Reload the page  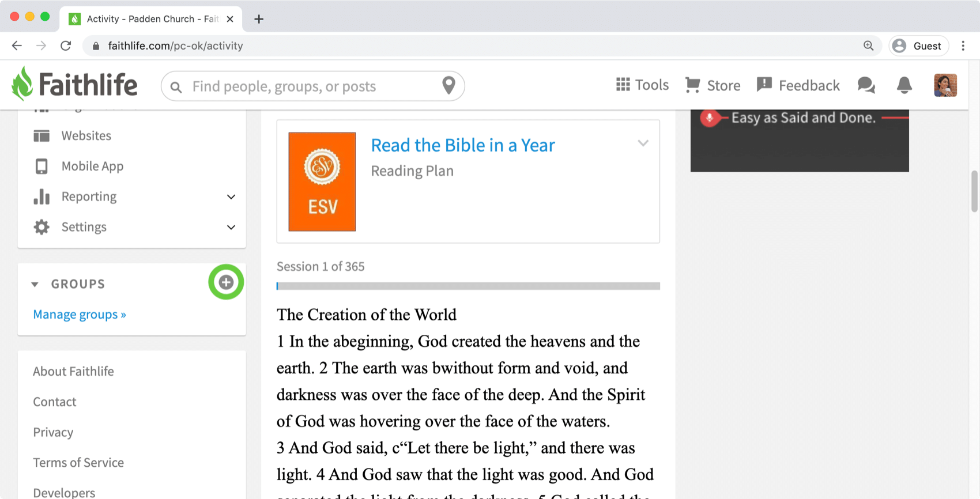coord(66,46)
